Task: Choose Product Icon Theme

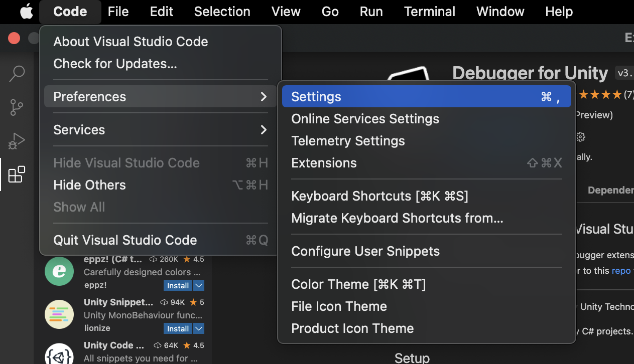Action: (427, 328)
